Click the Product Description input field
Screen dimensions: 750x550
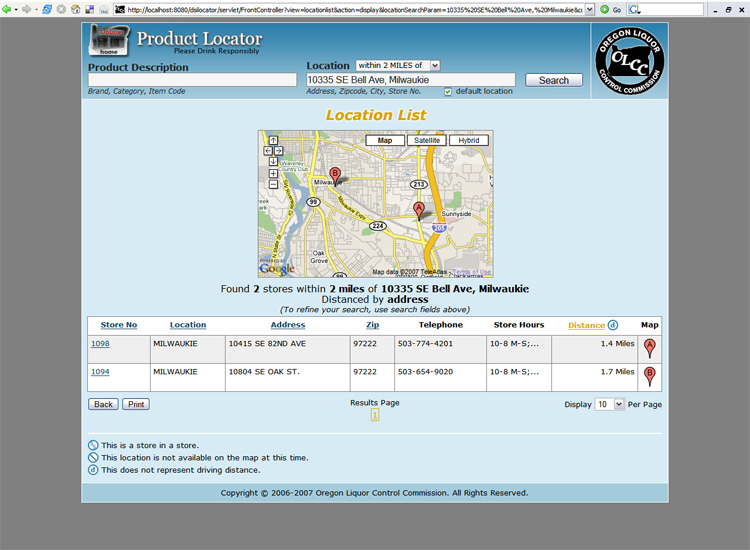(192, 79)
